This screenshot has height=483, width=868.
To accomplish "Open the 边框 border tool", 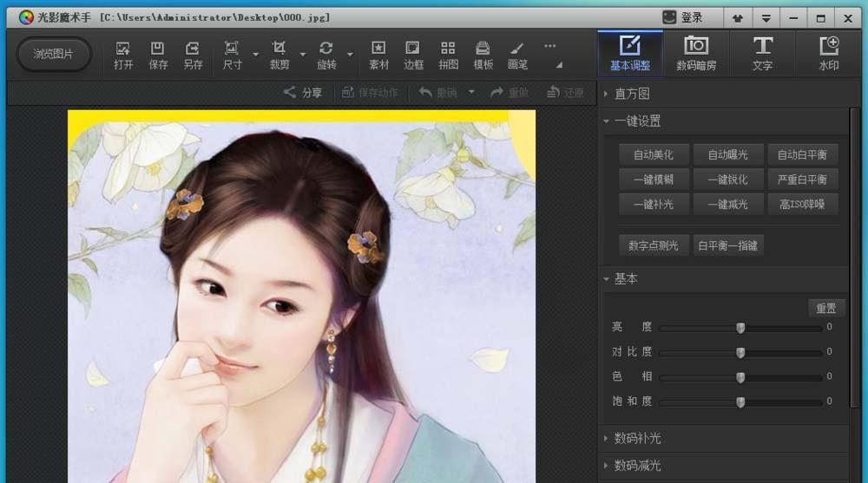I will pyautogui.click(x=413, y=55).
